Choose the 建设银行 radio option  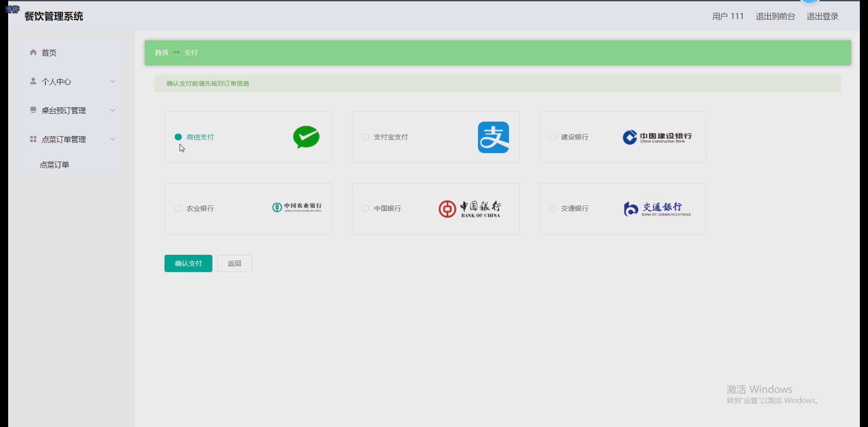pyautogui.click(x=553, y=137)
